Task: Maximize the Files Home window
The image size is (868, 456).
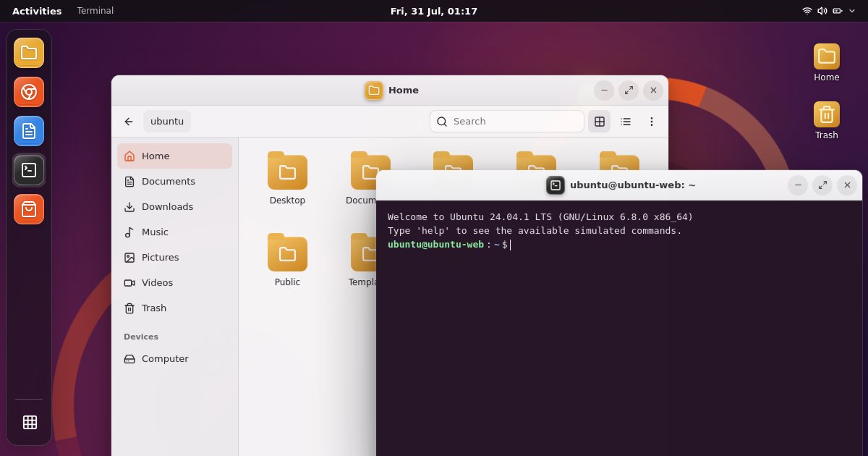Action: click(x=629, y=90)
